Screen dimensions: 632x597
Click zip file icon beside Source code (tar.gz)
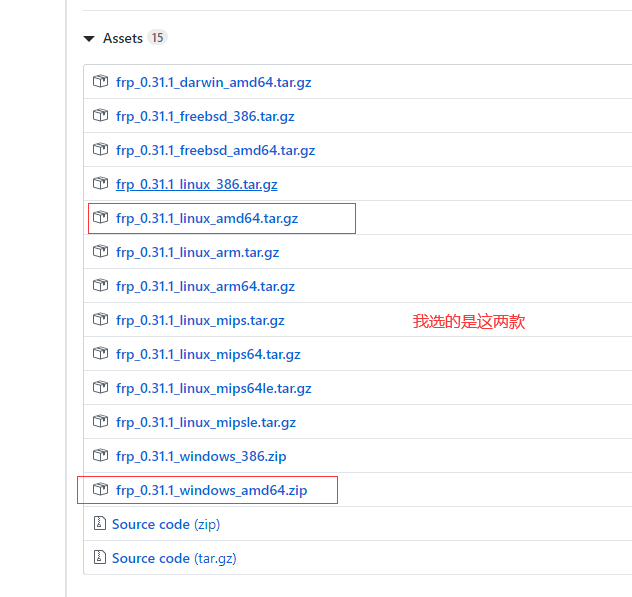coord(100,557)
